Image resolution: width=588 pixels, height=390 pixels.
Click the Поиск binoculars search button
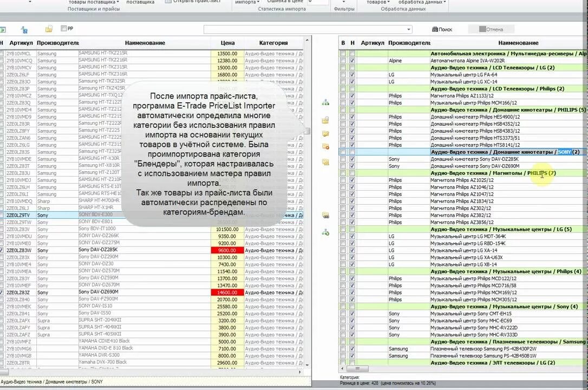[x=442, y=29]
